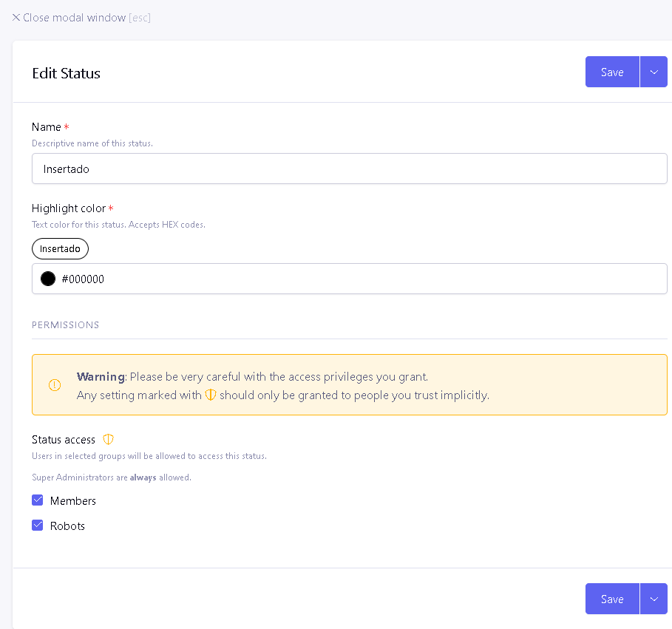The width and height of the screenshot is (672, 629).
Task: Click the "Close modal window" text link
Action: (74, 17)
